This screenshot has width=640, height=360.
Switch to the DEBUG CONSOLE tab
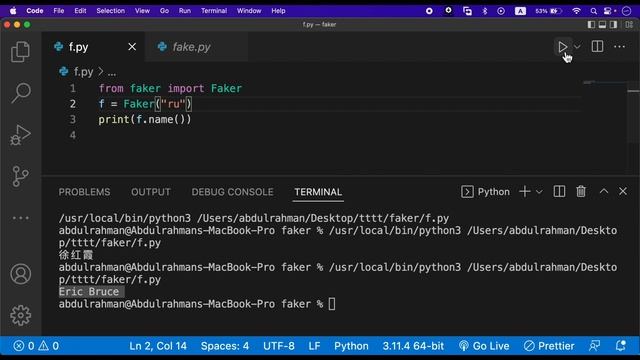click(232, 192)
